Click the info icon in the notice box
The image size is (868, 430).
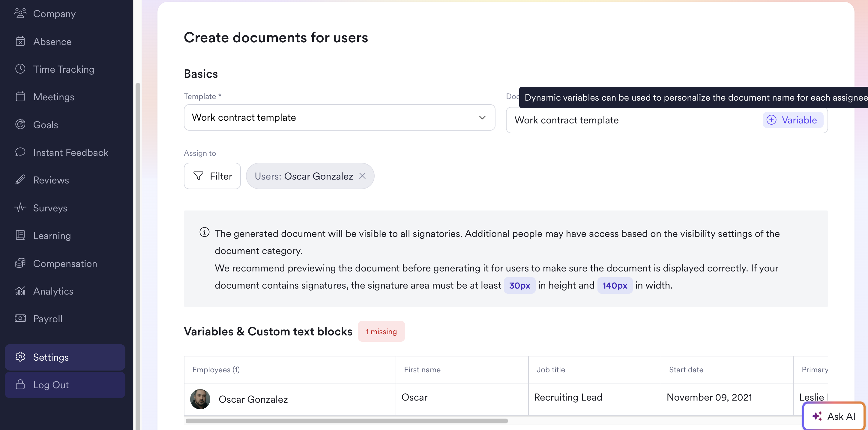coord(204,232)
